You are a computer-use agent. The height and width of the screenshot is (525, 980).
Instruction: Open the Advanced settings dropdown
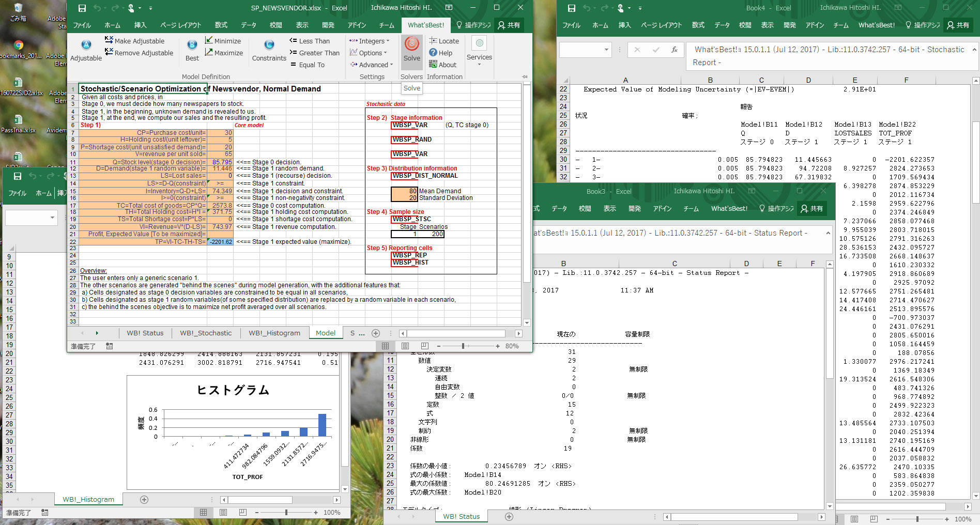pos(372,65)
